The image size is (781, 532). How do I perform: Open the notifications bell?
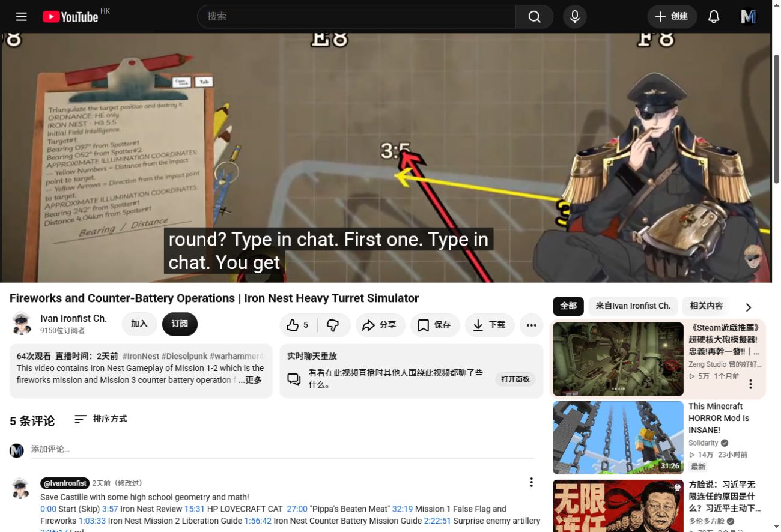[714, 17]
